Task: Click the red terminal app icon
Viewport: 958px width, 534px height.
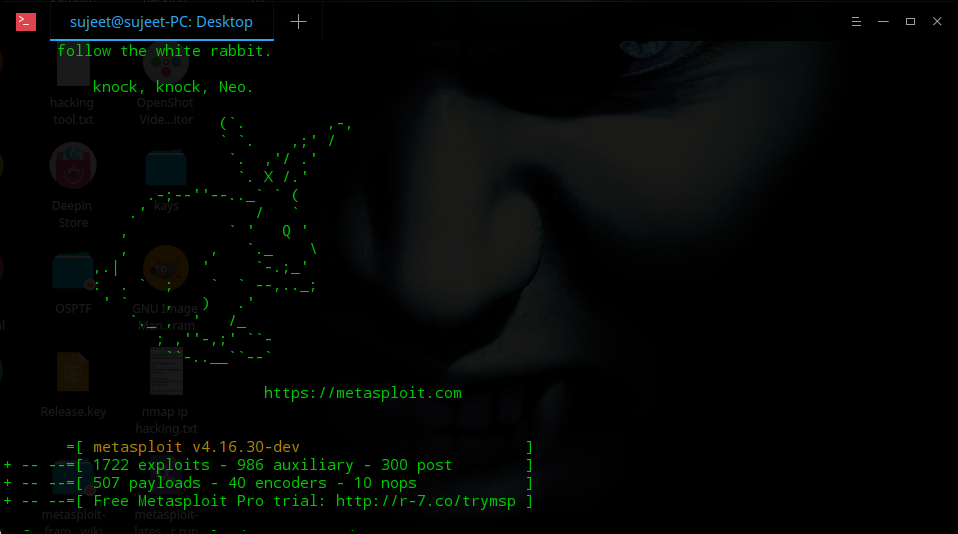Action: click(x=26, y=22)
